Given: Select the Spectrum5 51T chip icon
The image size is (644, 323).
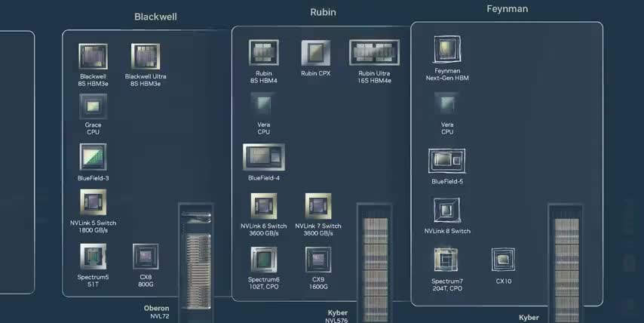Looking at the screenshot, I should [x=93, y=257].
